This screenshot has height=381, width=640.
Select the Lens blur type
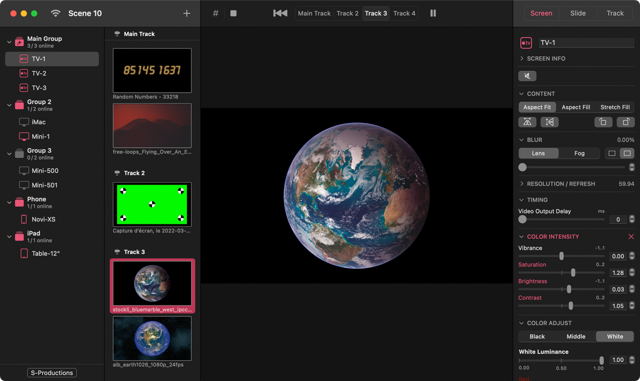click(538, 154)
